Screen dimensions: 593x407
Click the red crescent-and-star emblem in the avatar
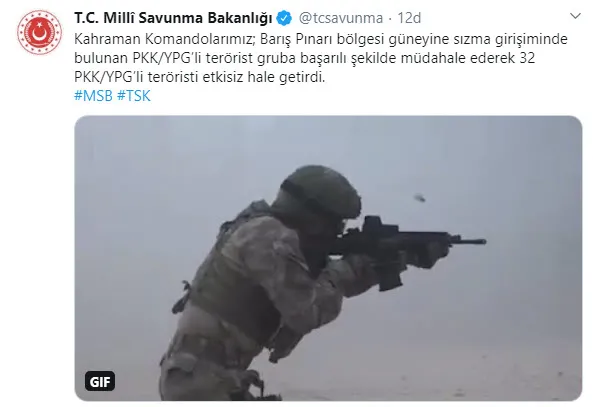tap(39, 33)
